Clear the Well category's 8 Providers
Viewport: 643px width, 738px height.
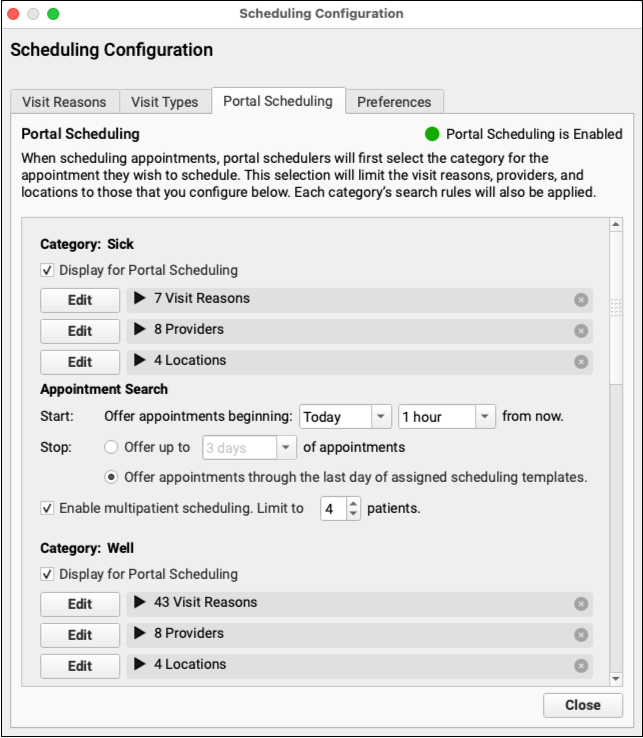[x=581, y=635]
